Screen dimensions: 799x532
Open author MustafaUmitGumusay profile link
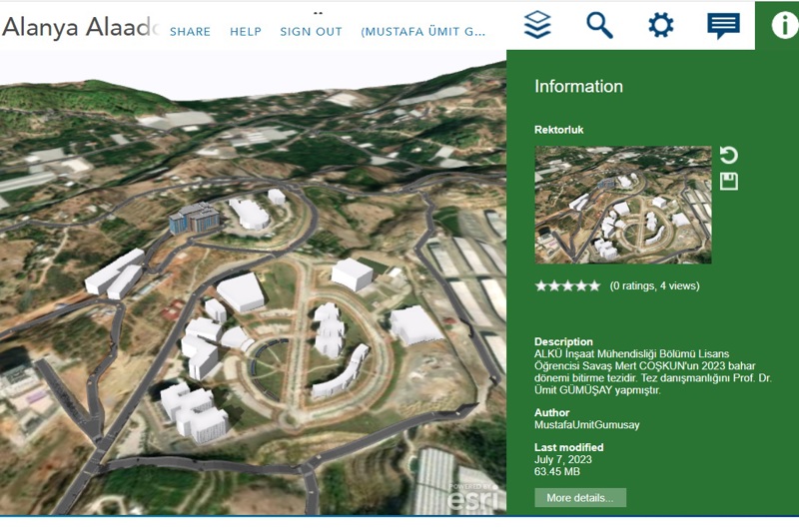(x=586, y=425)
